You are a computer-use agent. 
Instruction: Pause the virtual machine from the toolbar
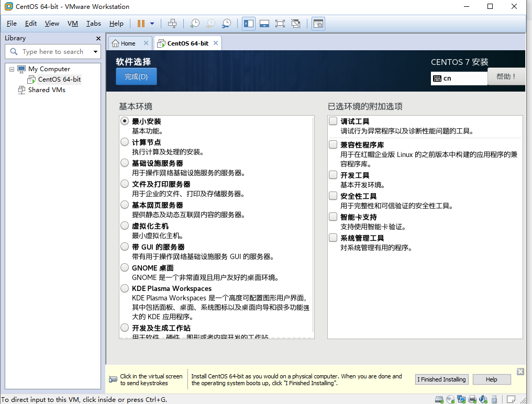tap(141, 24)
